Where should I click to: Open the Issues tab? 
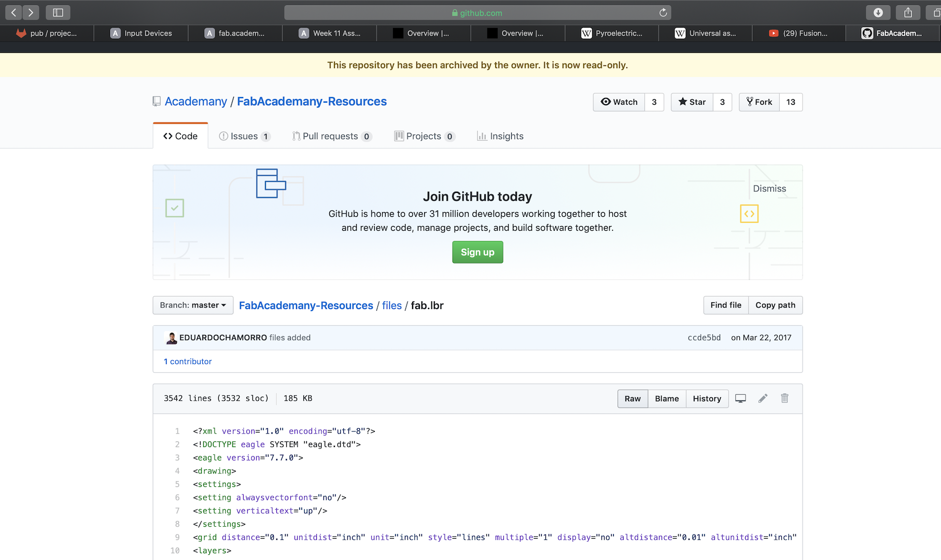point(244,136)
